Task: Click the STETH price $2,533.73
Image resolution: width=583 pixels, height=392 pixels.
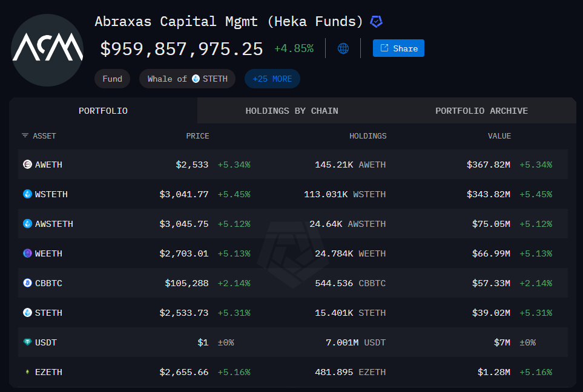Action: (x=183, y=313)
